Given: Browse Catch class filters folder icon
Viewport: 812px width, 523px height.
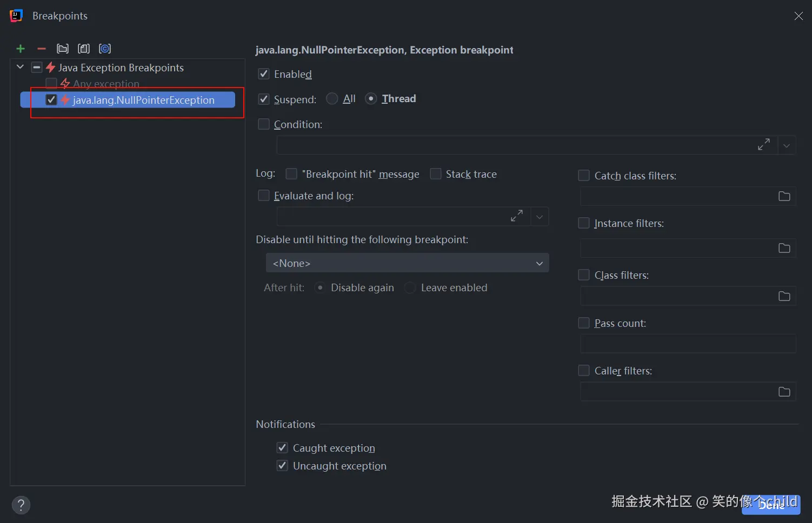Looking at the screenshot, I should (784, 196).
